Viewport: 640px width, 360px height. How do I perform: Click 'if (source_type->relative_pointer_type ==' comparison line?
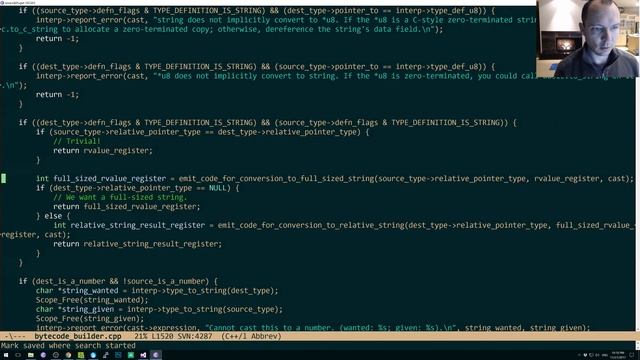202,132
